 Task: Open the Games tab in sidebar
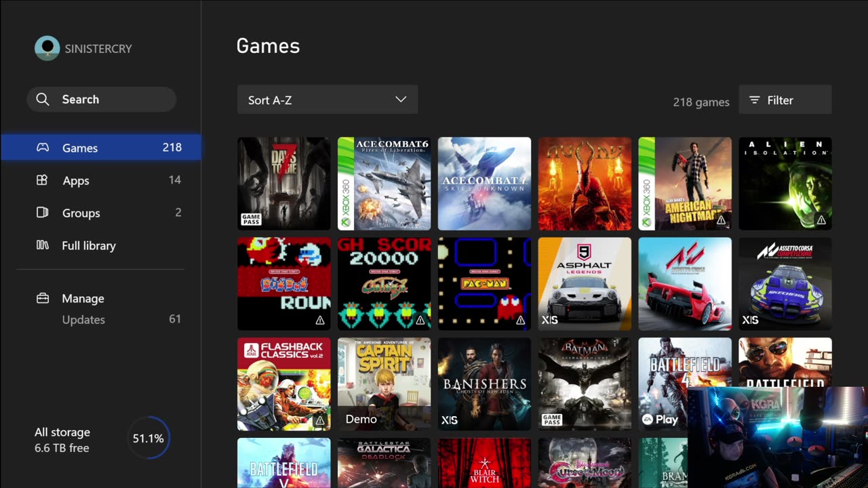click(101, 148)
